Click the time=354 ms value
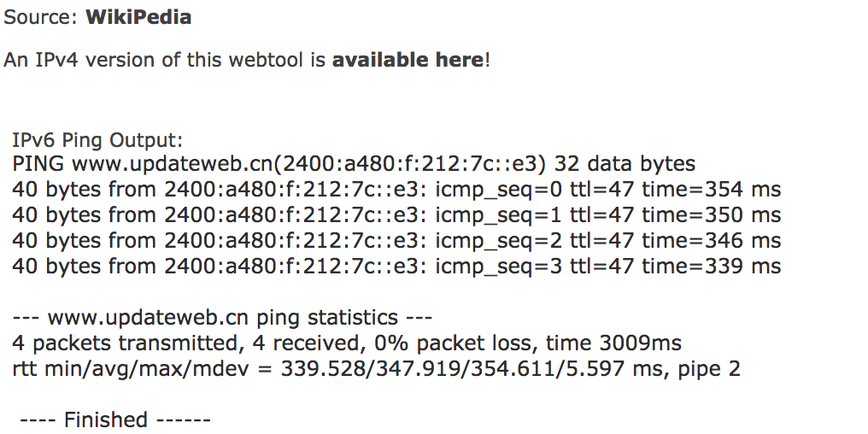 (712, 190)
